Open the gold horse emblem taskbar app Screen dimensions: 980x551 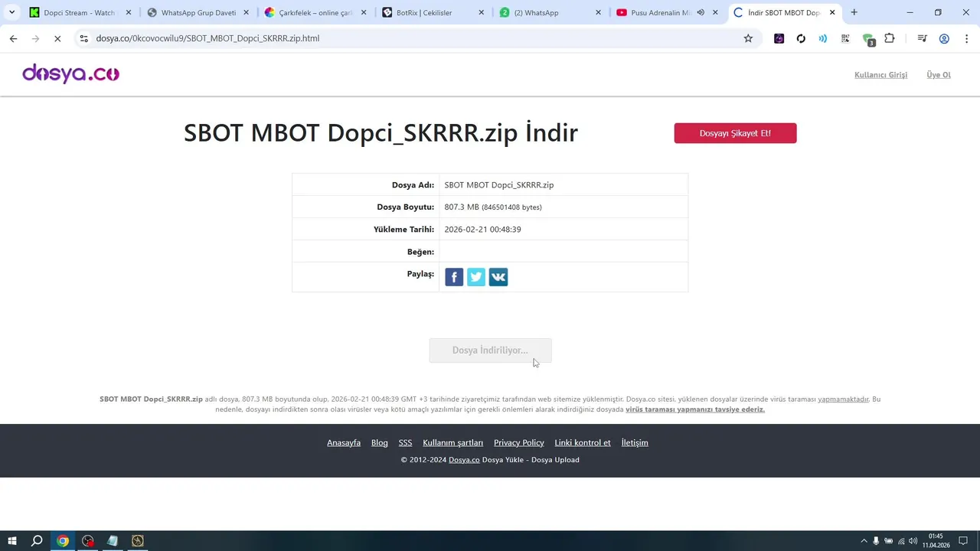pos(138,541)
